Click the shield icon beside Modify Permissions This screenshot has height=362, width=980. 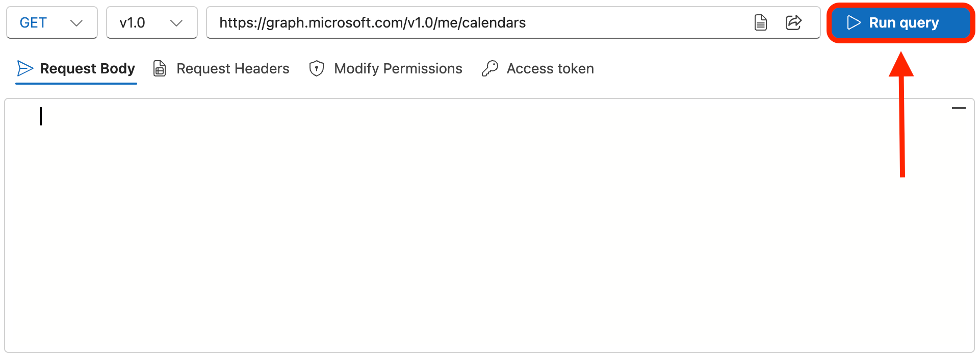point(317,68)
